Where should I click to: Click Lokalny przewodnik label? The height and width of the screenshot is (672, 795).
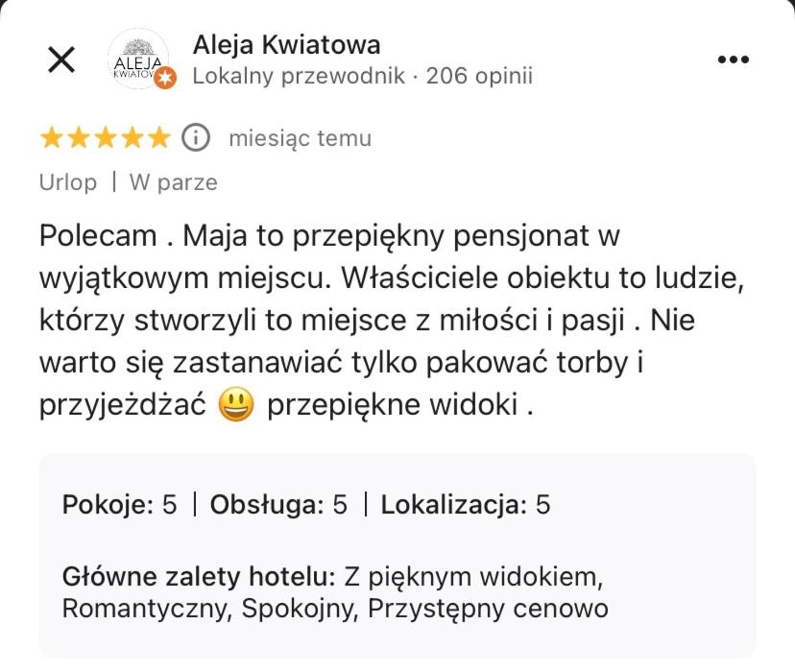click(299, 75)
